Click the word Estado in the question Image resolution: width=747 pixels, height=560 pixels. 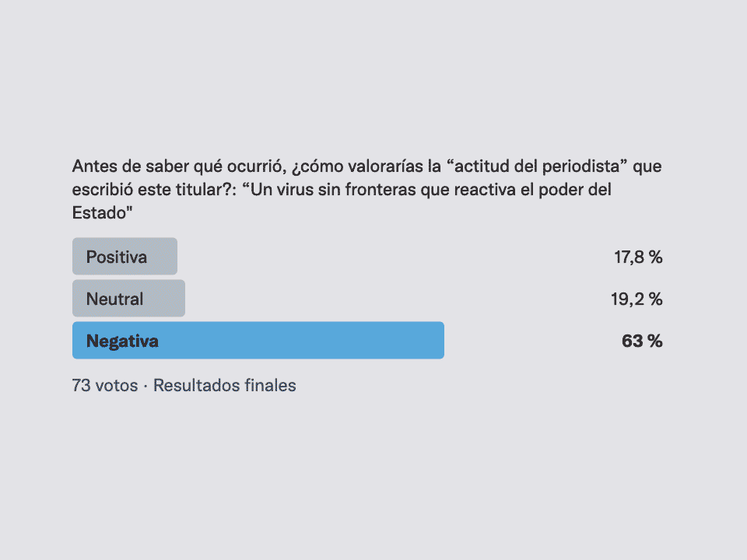(x=99, y=212)
